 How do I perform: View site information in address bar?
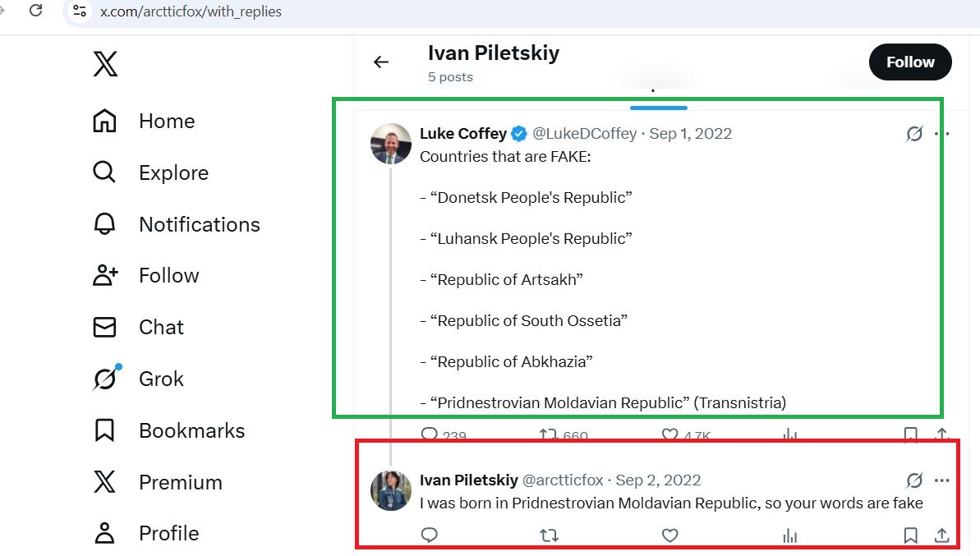tap(79, 11)
